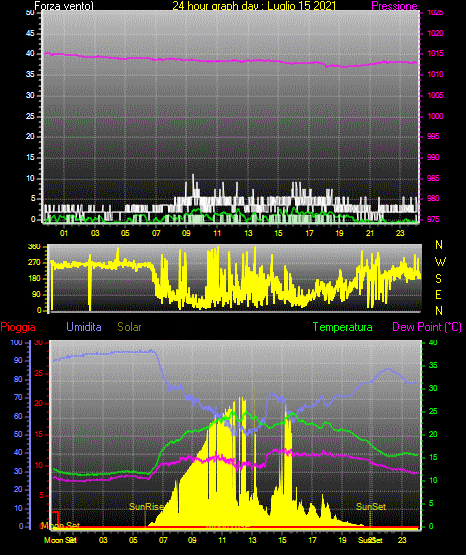Click "980" on the pressure axis
466x555 pixels.
pyautogui.click(x=433, y=198)
